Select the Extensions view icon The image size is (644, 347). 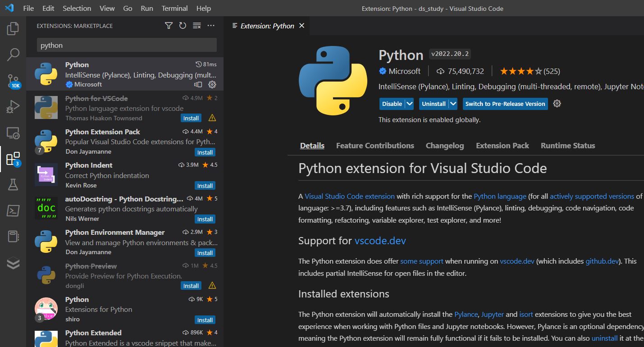click(x=13, y=159)
